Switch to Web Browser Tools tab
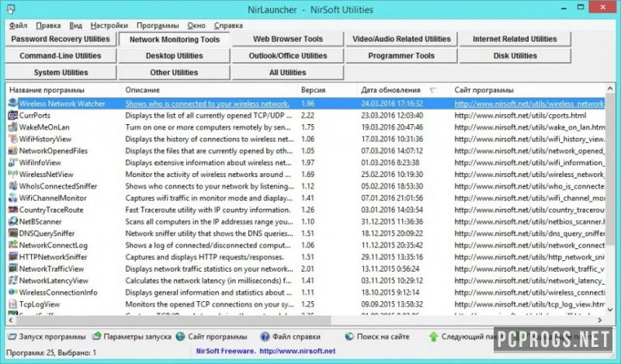621x364 pixels. [288, 39]
